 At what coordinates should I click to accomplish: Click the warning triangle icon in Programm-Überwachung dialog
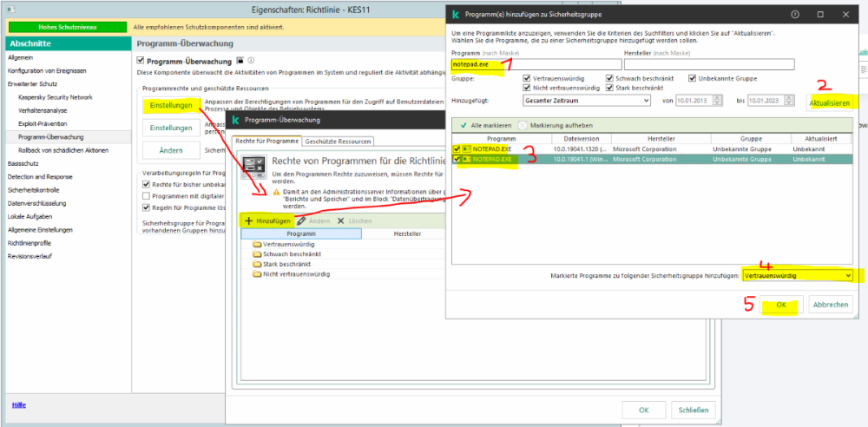276,192
